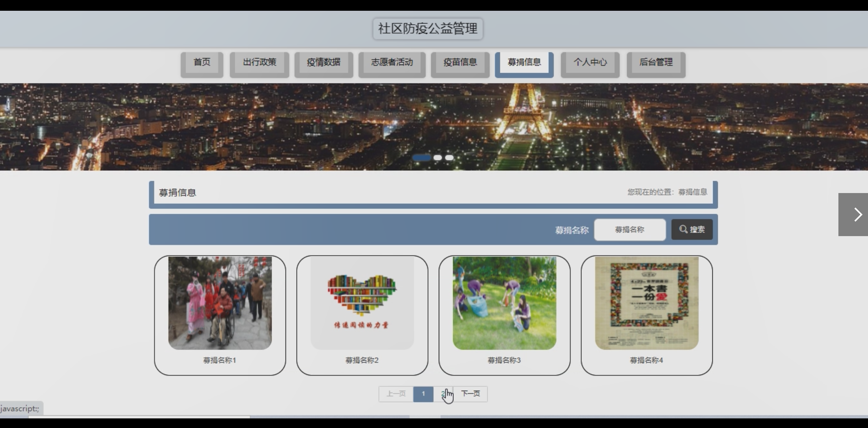The width and height of the screenshot is (868, 428).
Task: Click the right chevron arrow side panel
Action: 854,215
